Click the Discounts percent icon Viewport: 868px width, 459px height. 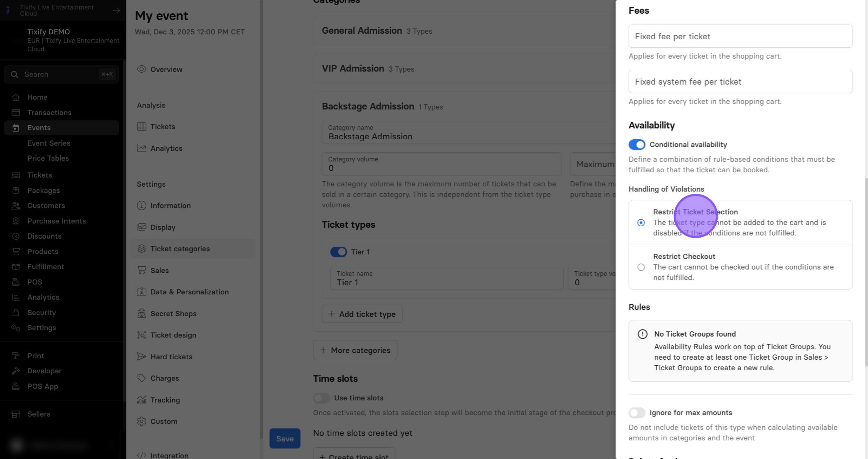pyautogui.click(x=15, y=236)
